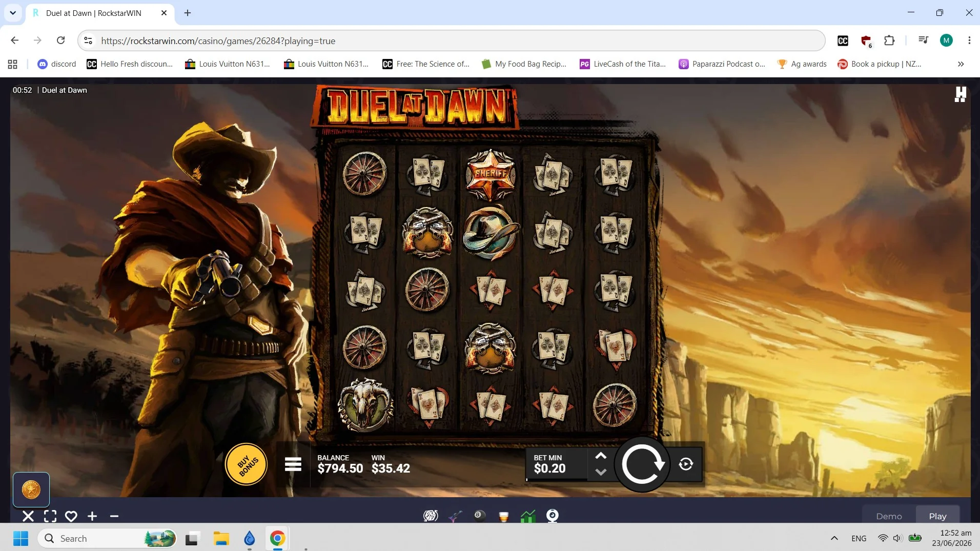Open the Hello Fresh discount bookmark
The image size is (980, 551).
(x=130, y=64)
